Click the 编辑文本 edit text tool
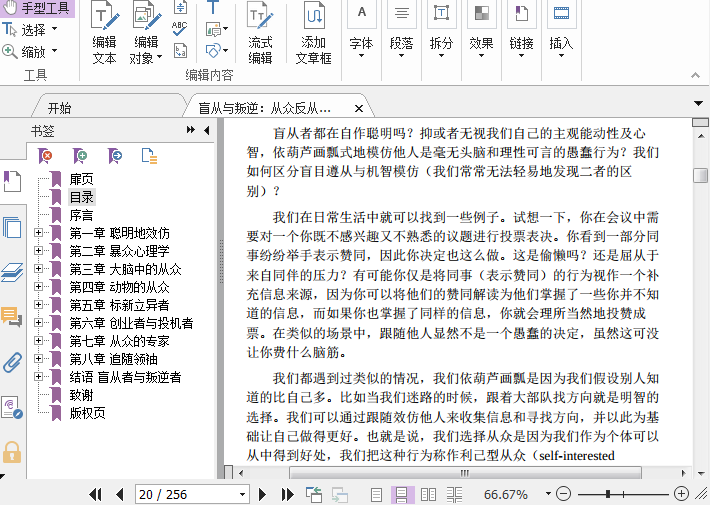 point(104,33)
